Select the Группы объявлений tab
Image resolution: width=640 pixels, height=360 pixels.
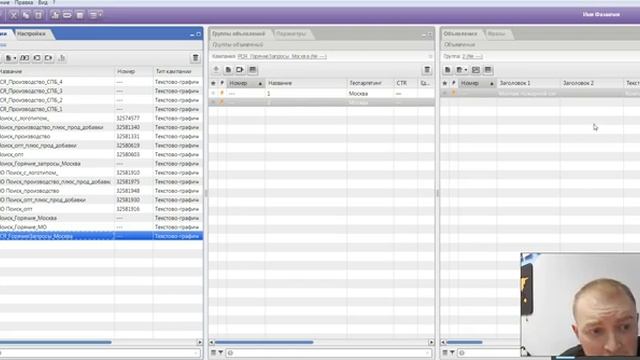239,34
